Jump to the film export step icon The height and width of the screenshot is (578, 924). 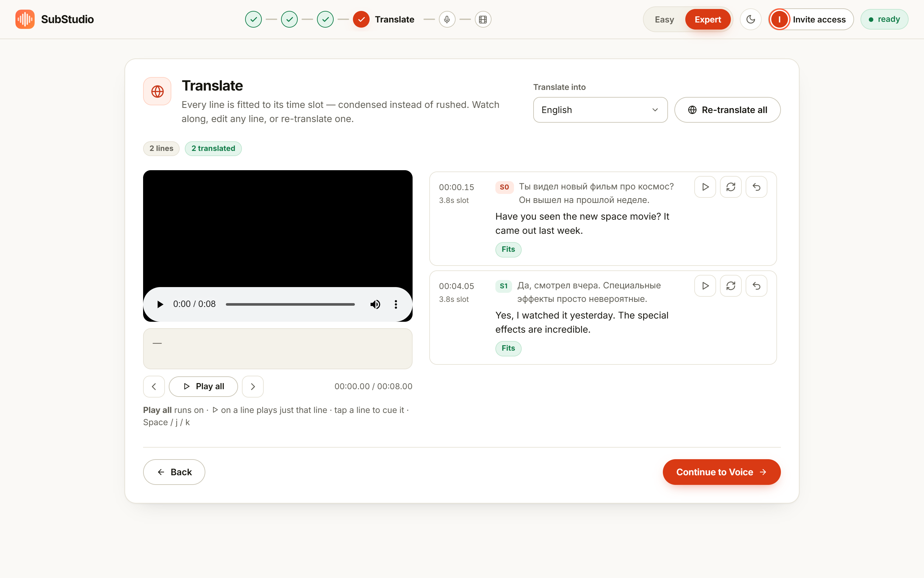tap(483, 19)
